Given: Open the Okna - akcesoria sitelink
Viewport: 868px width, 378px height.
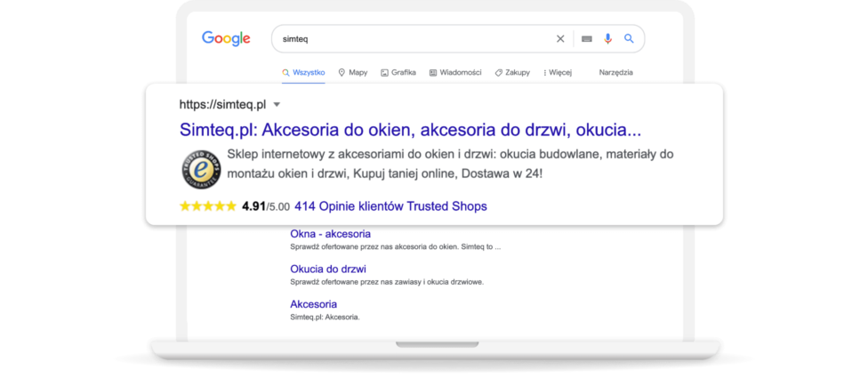Looking at the screenshot, I should (331, 234).
